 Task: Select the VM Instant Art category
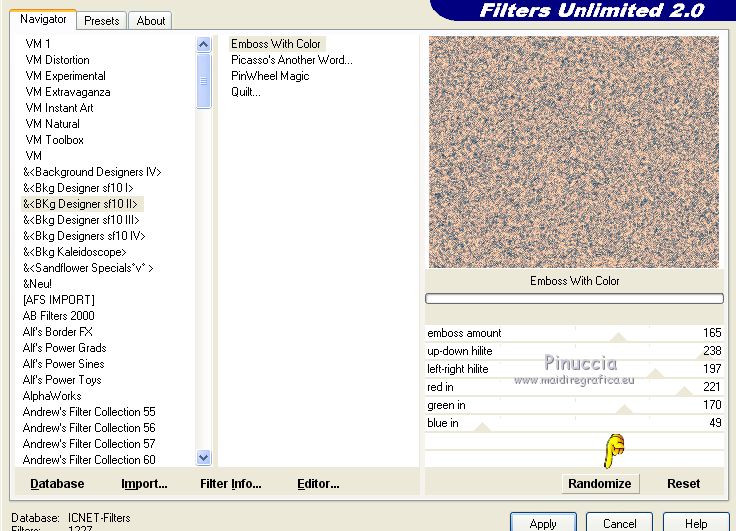tap(59, 108)
